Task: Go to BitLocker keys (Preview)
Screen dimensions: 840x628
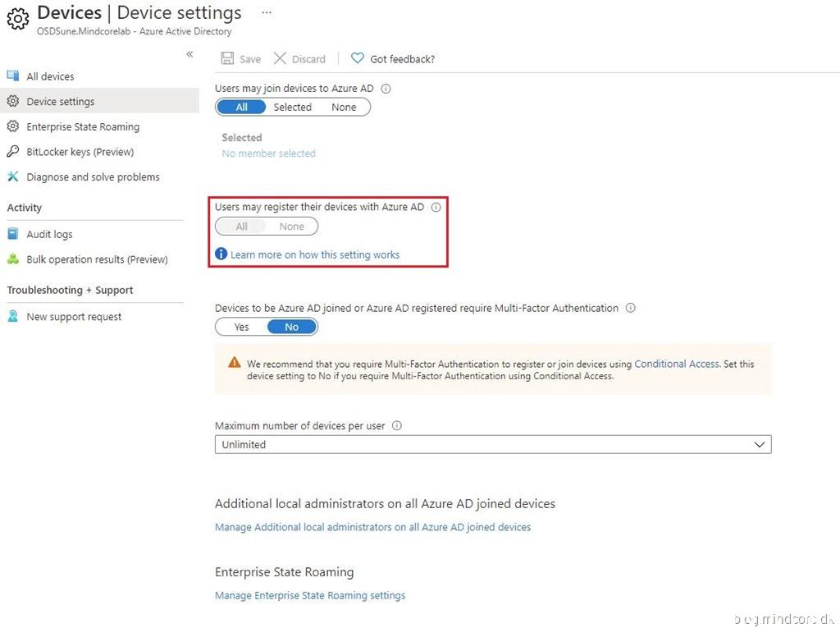Action: pos(80,152)
